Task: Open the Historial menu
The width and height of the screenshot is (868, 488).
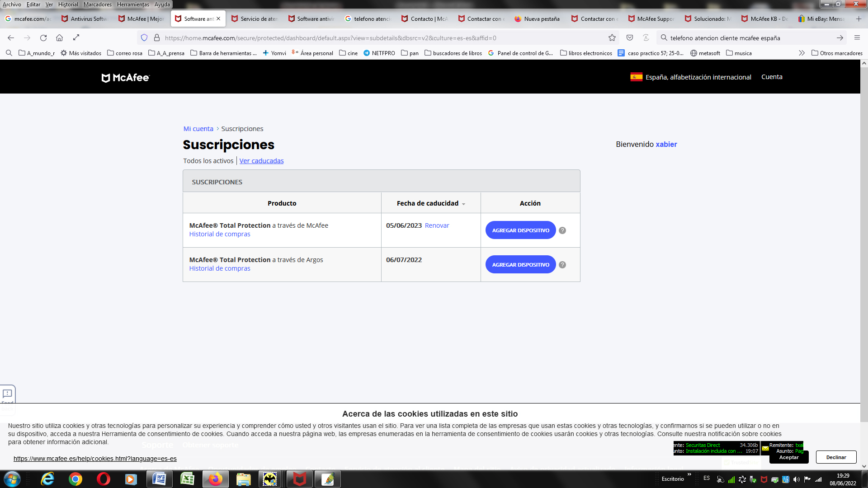Action: click(68, 5)
